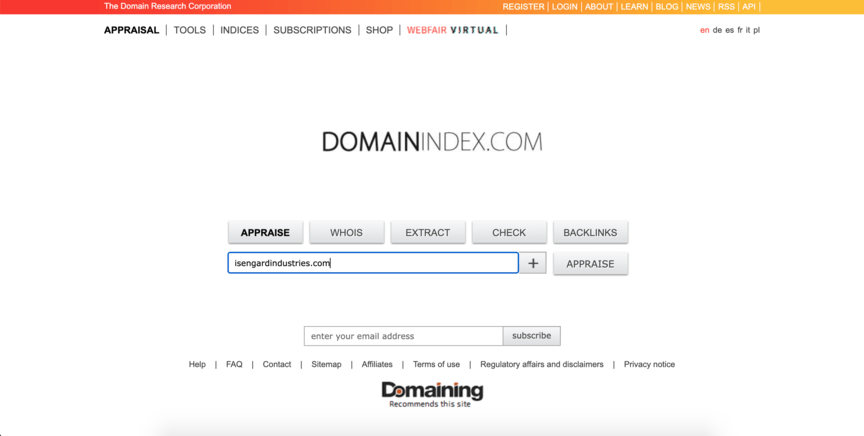Open the NEWS page

698,7
